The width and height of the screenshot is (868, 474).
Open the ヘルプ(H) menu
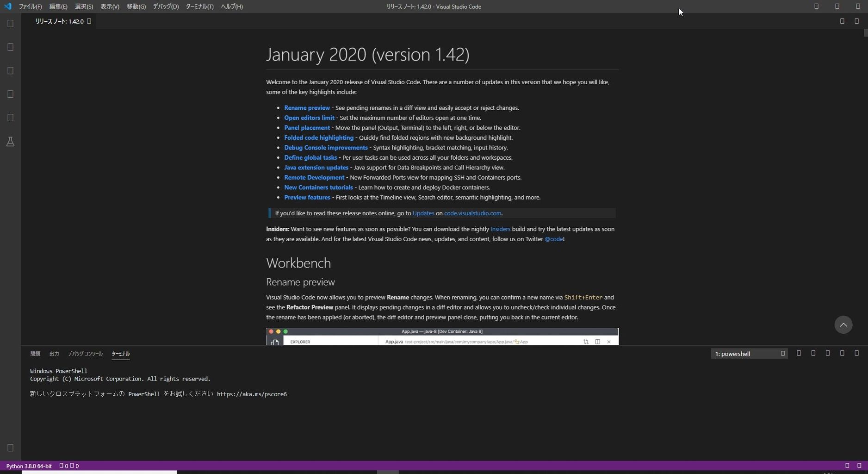tap(232, 6)
